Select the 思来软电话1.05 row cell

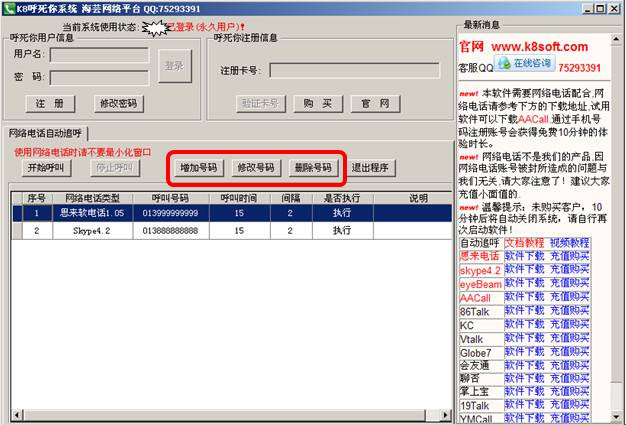coord(92,213)
